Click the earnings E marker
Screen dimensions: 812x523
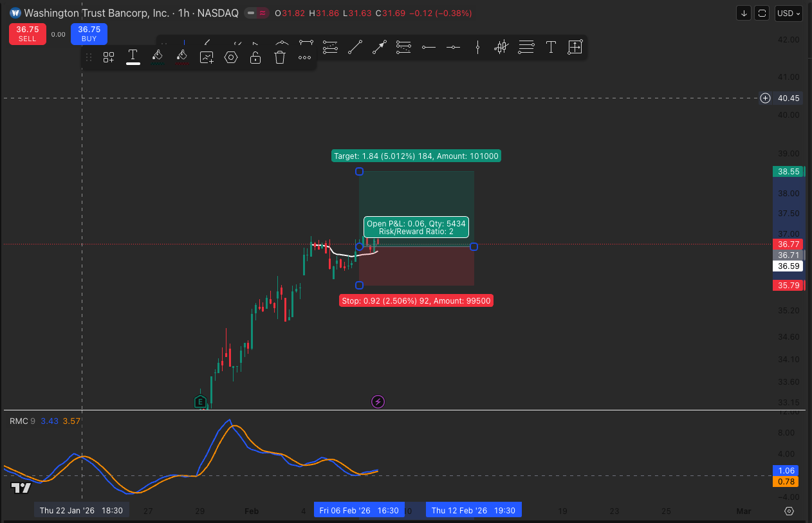(201, 402)
